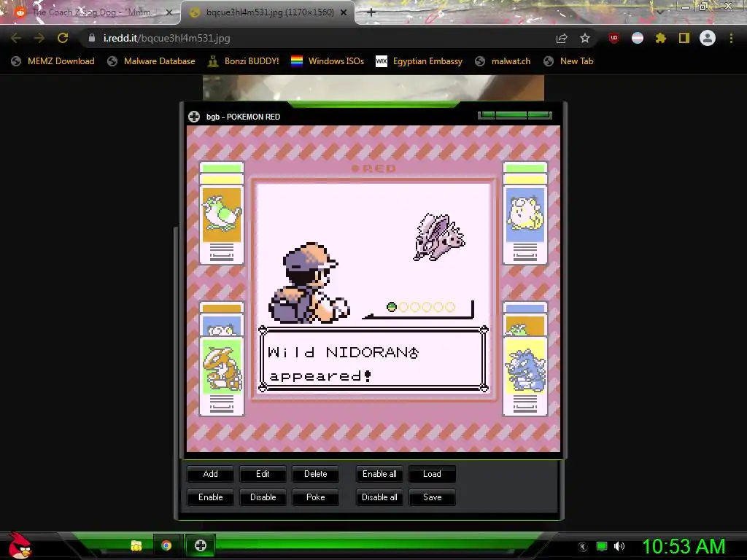Open a new tab with the plus button
The height and width of the screenshot is (560, 747).
click(x=371, y=12)
